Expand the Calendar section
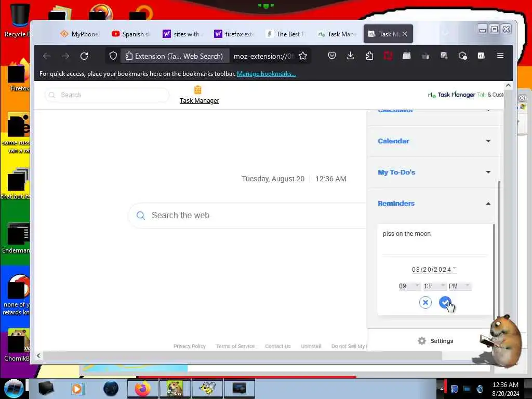The image size is (532, 399). coord(434,141)
